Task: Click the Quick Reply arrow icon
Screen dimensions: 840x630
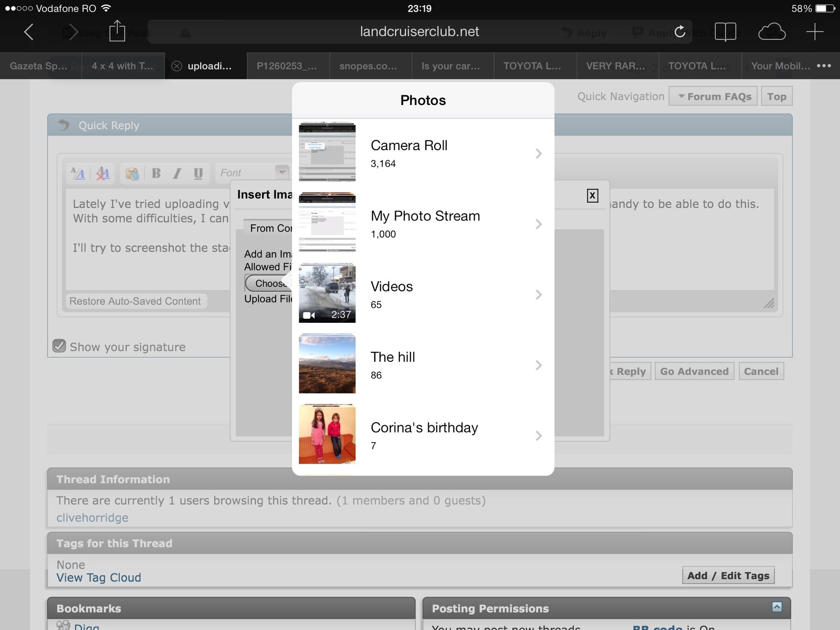Action: (x=64, y=125)
